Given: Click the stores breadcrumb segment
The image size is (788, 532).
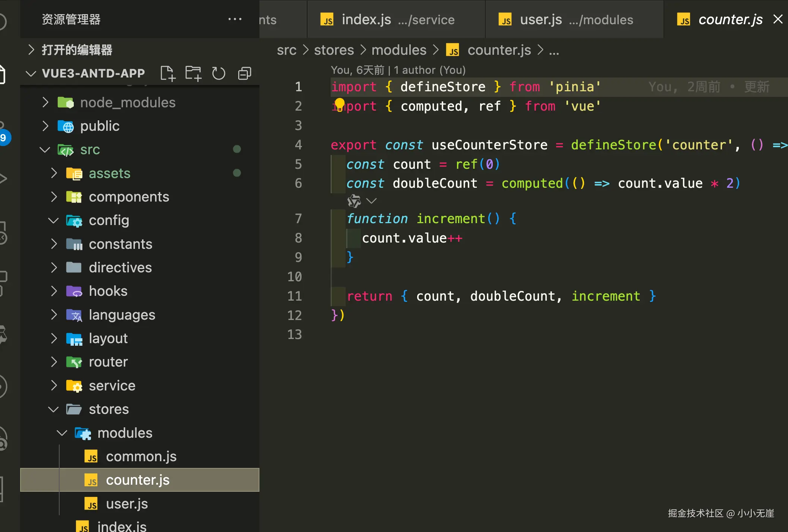Looking at the screenshot, I should click(334, 50).
